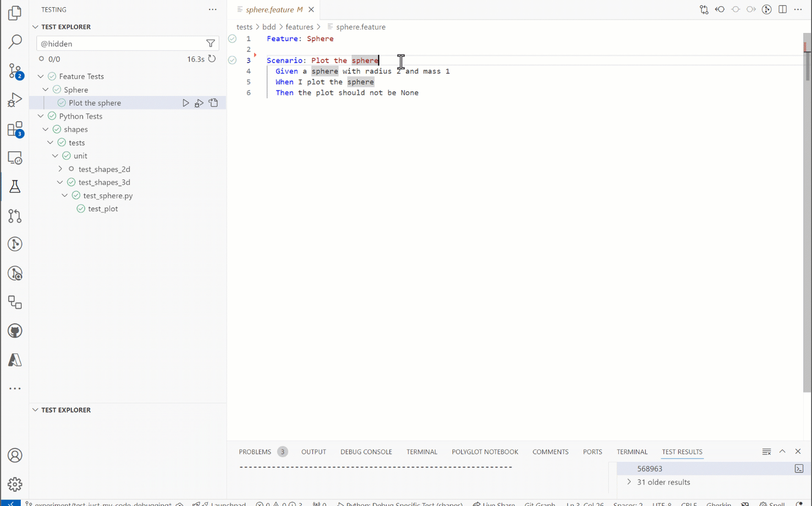Open the Extensions view
The height and width of the screenshot is (506, 812).
click(x=15, y=129)
